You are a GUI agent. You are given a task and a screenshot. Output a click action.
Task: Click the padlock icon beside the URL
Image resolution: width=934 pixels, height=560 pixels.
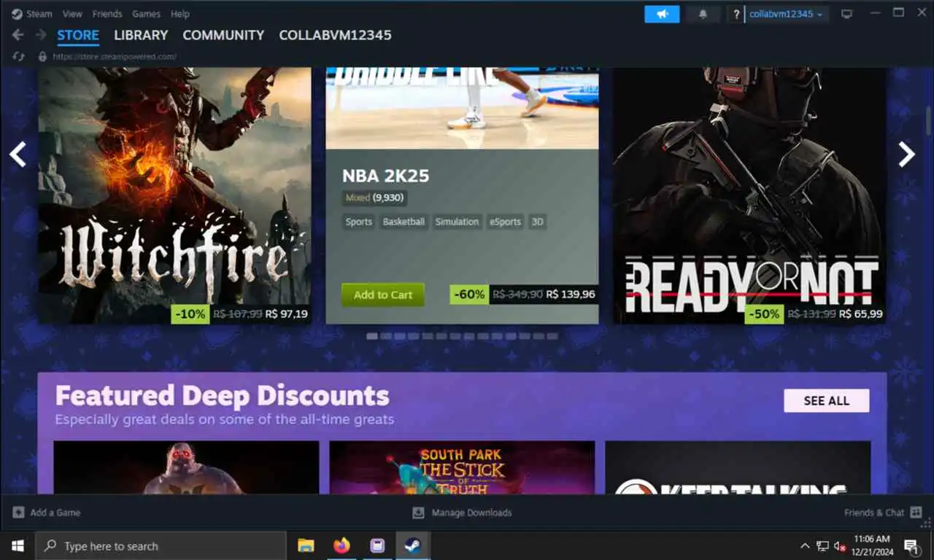(x=42, y=56)
